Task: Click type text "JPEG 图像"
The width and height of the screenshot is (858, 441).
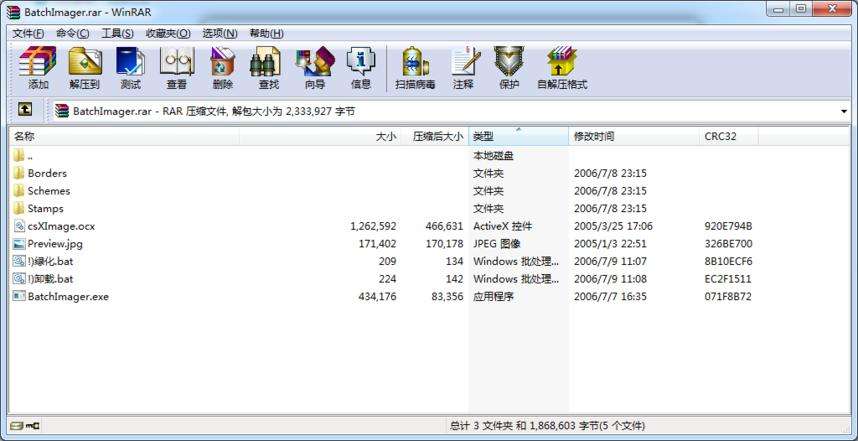Action: (496, 243)
